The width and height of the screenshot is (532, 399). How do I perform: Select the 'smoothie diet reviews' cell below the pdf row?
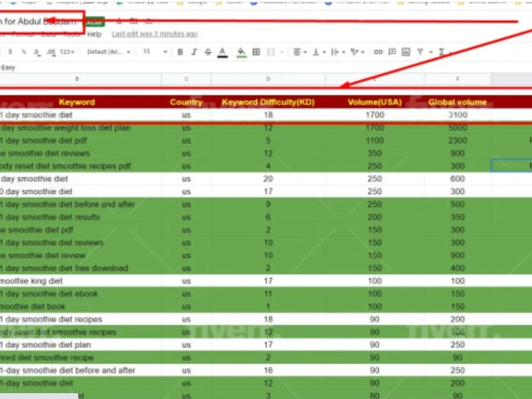pyautogui.click(x=81, y=153)
